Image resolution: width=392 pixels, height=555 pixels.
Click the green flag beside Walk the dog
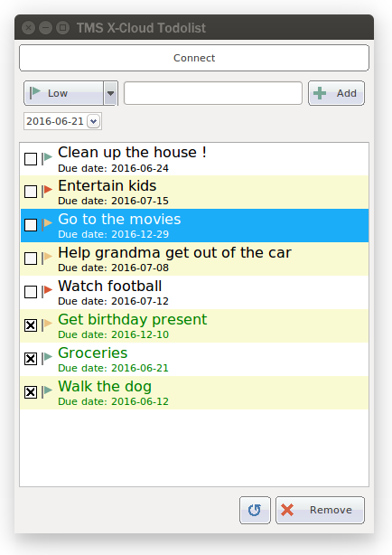tap(47, 391)
